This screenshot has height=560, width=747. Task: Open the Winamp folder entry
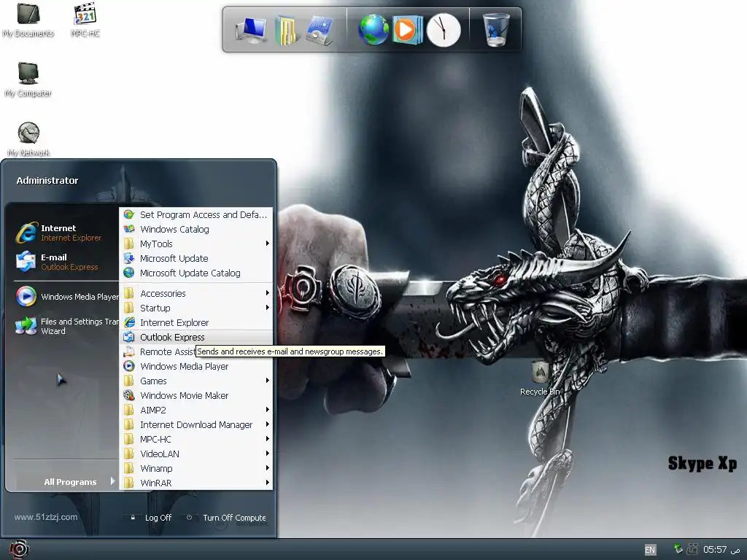pos(196,469)
